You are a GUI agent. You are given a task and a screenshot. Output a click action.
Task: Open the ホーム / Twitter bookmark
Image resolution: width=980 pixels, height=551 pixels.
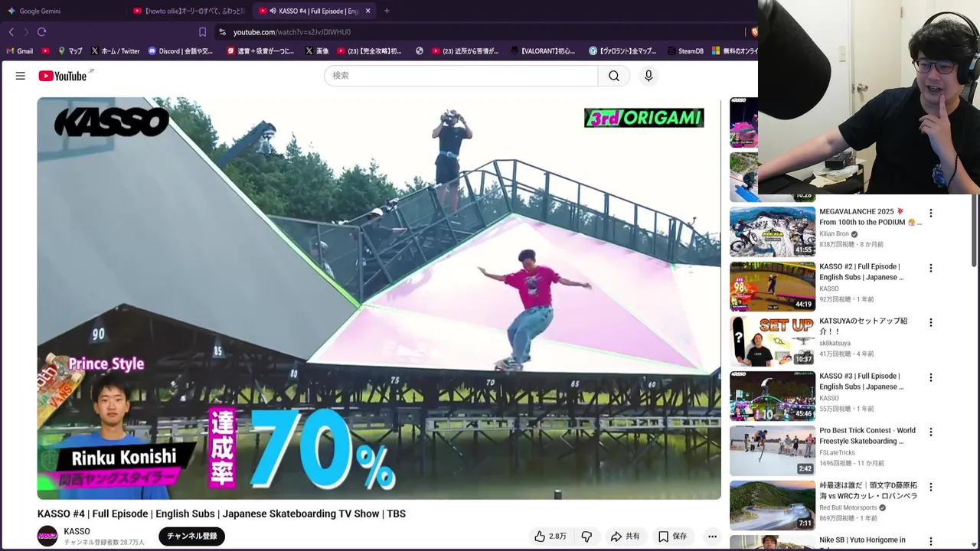click(115, 51)
